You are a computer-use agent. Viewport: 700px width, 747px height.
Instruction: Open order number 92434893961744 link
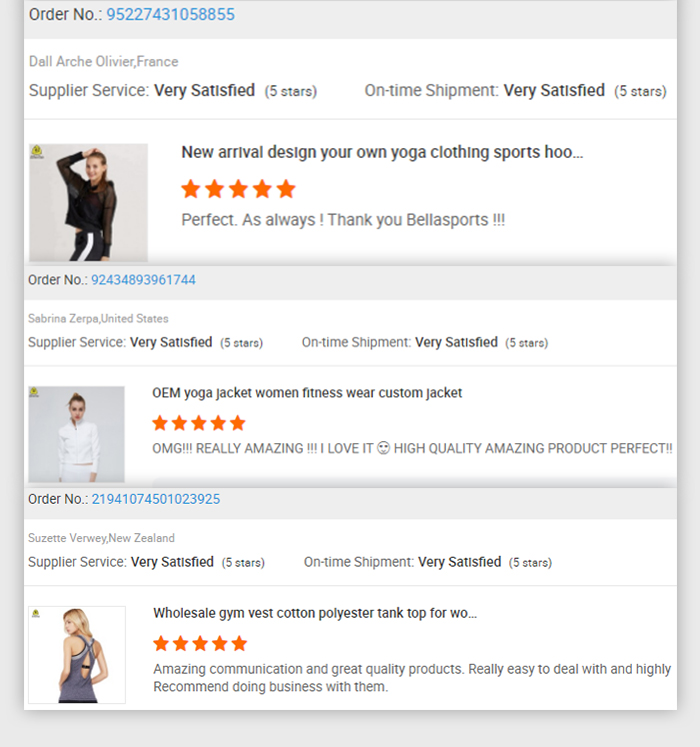tap(143, 280)
